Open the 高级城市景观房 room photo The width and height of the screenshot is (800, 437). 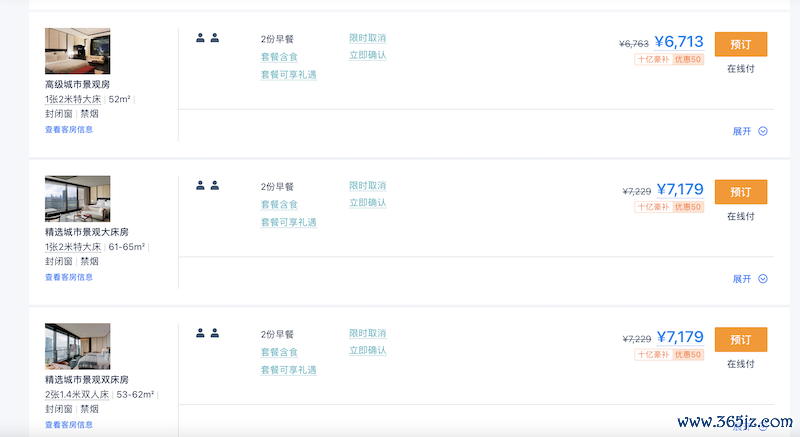[x=78, y=51]
